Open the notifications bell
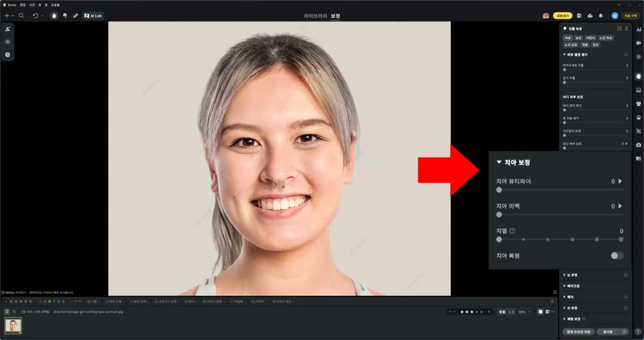This screenshot has width=644, height=340. pyautogui.click(x=601, y=16)
